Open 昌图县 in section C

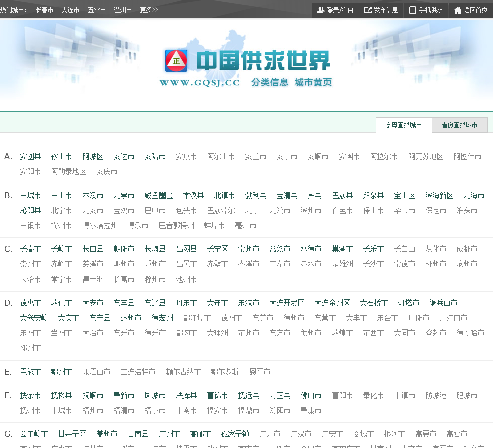click(x=186, y=249)
